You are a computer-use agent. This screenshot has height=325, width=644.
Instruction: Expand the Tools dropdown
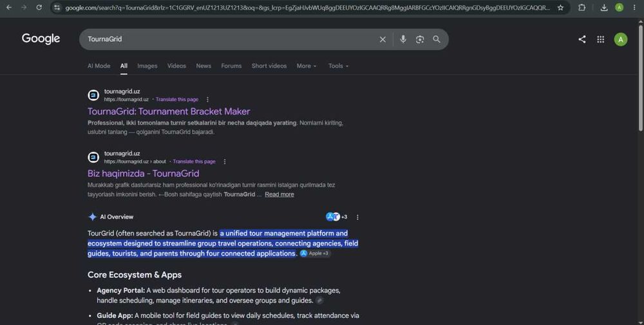[x=338, y=66]
